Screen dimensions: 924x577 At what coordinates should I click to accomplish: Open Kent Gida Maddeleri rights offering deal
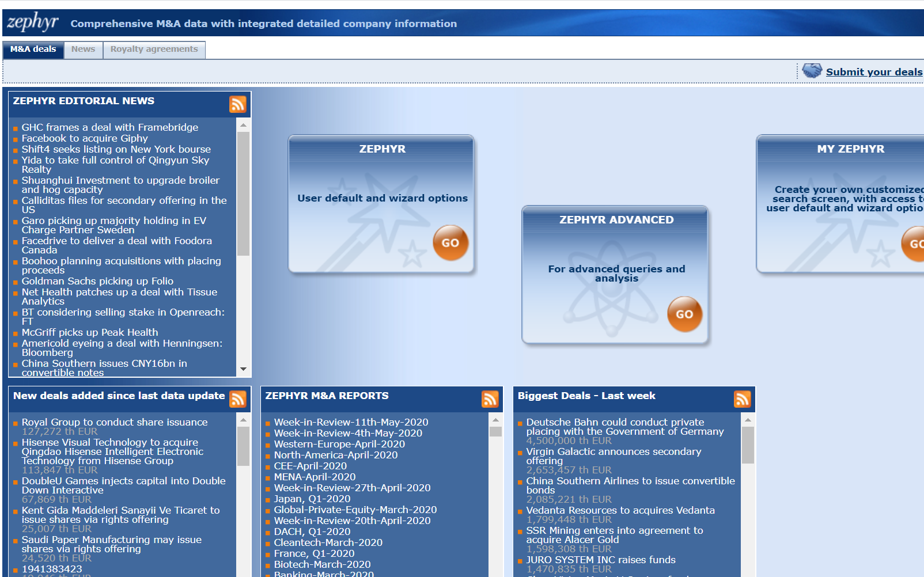(121, 515)
